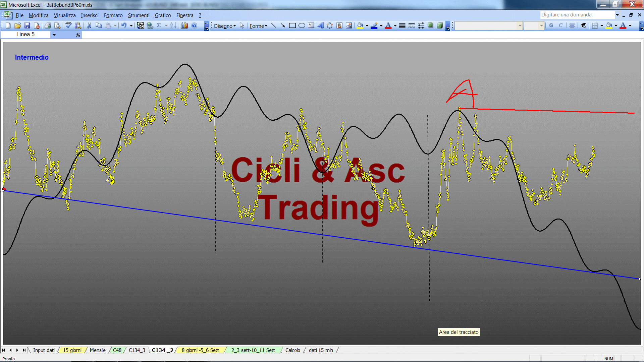Click the AutoSum sigma icon

click(x=159, y=25)
